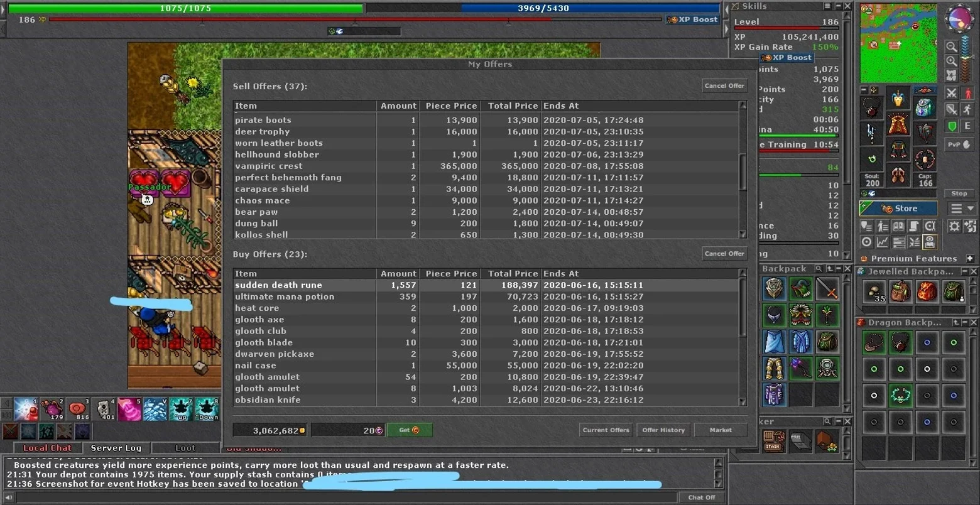Click the minimap compass rose

click(959, 20)
